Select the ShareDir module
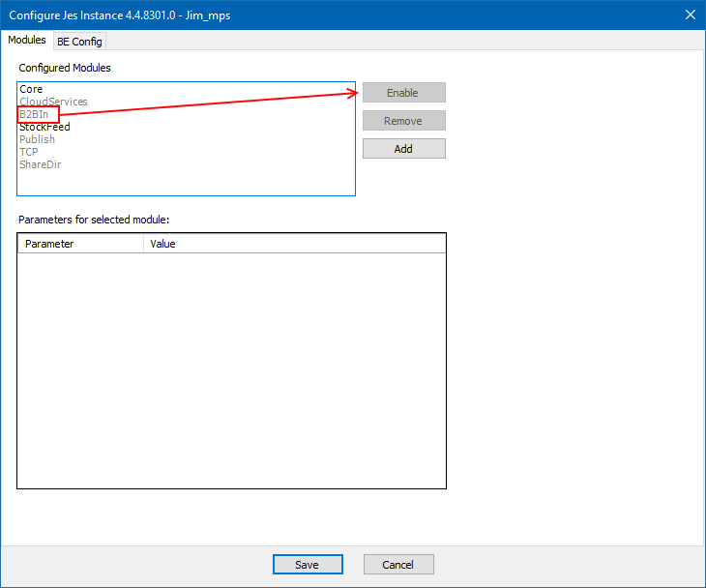706x588 pixels. (x=40, y=164)
